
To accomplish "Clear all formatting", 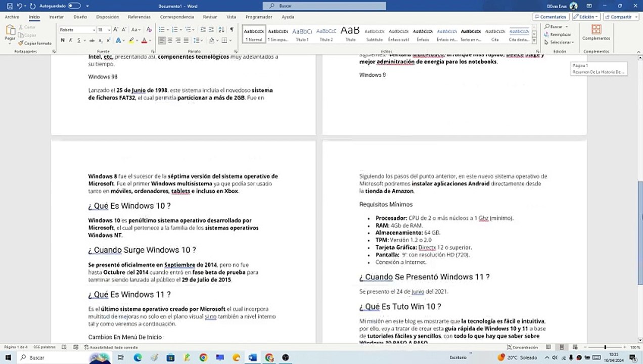I will click(149, 30).
